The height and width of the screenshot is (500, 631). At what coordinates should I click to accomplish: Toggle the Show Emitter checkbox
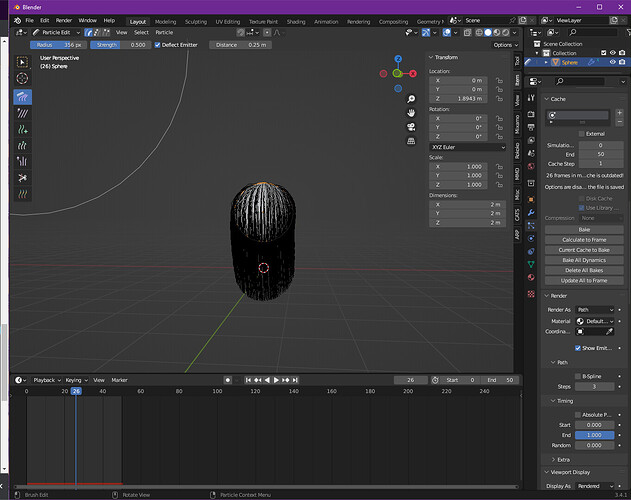point(577,348)
